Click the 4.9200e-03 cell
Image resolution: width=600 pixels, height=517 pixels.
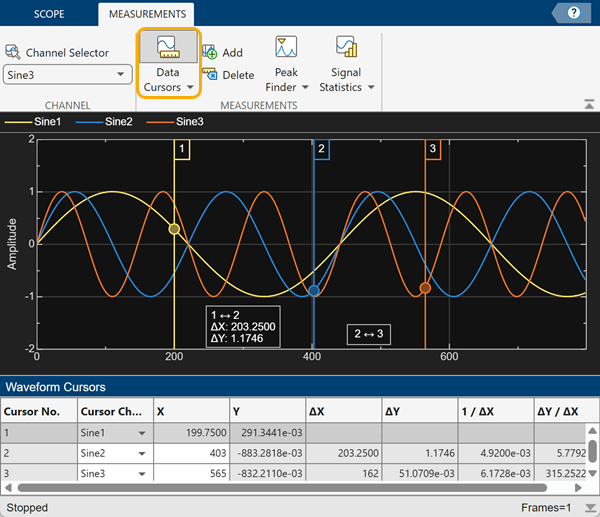(x=496, y=453)
